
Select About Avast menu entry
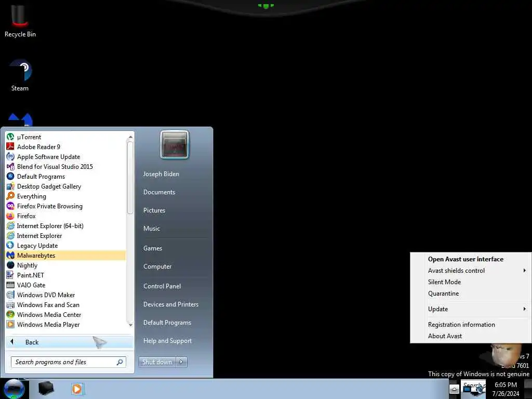click(445, 336)
